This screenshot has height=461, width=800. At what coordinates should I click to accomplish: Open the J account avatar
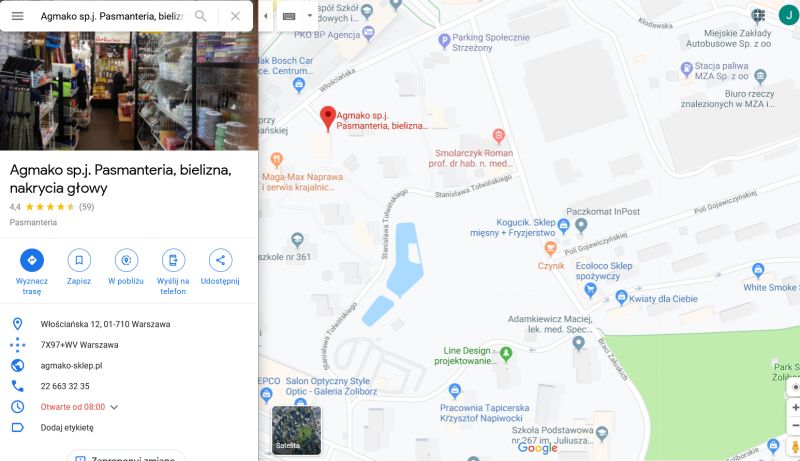[x=789, y=15]
